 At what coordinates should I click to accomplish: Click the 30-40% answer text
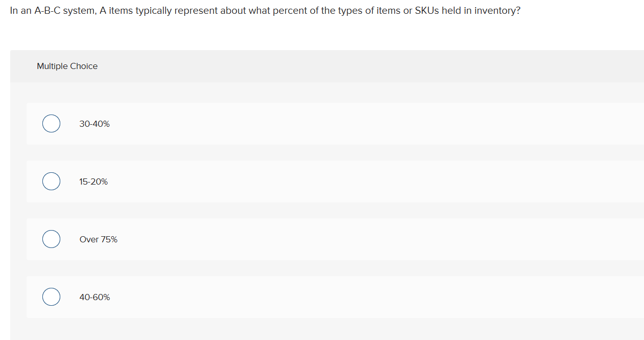pyautogui.click(x=94, y=123)
